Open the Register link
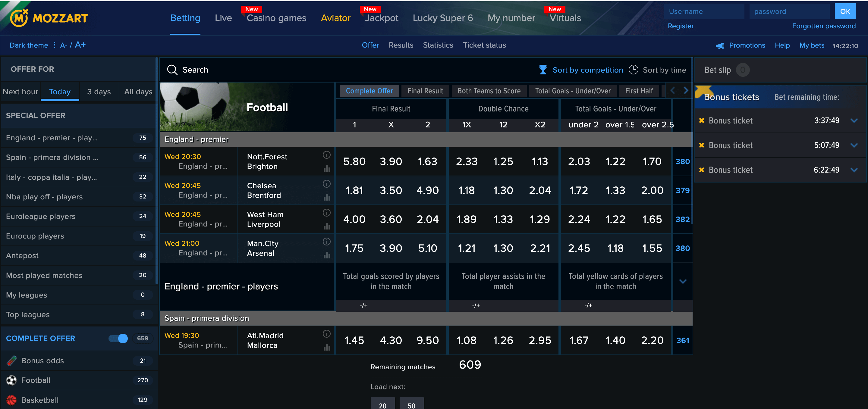 680,26
